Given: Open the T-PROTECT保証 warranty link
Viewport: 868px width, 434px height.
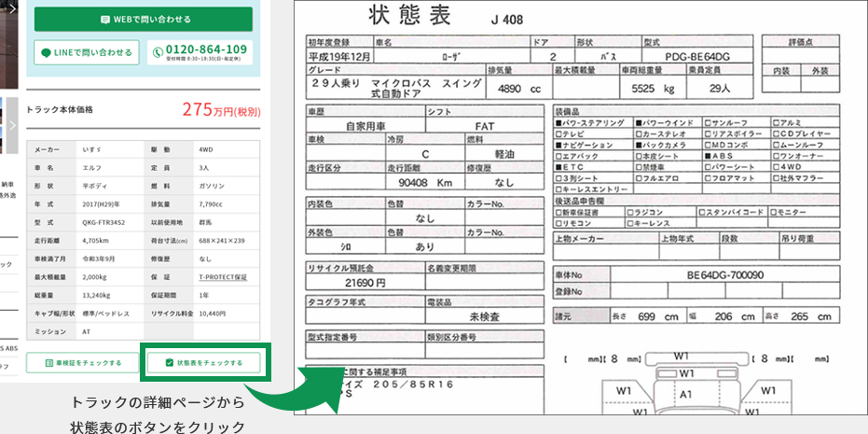Looking at the screenshot, I should point(223,276).
